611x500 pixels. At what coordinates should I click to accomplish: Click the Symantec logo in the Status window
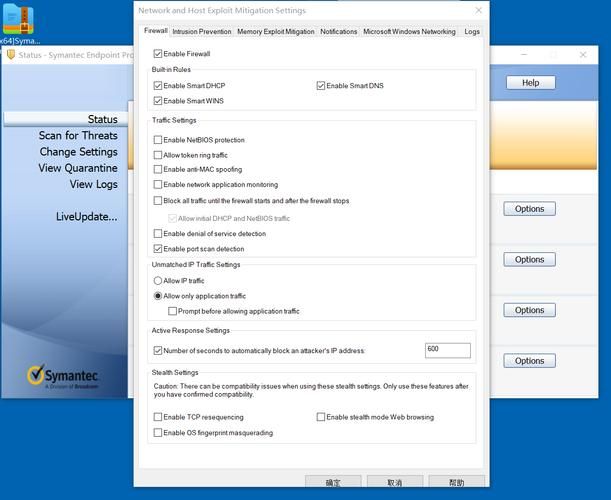pos(62,376)
